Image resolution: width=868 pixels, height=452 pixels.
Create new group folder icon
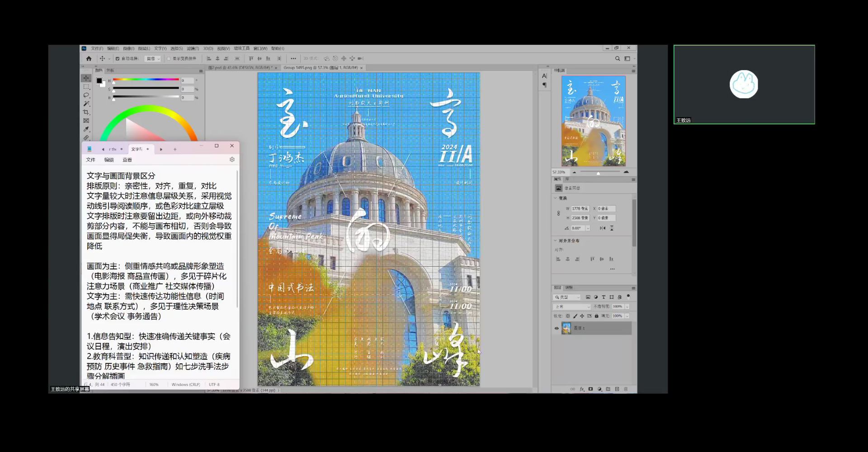pyautogui.click(x=608, y=389)
